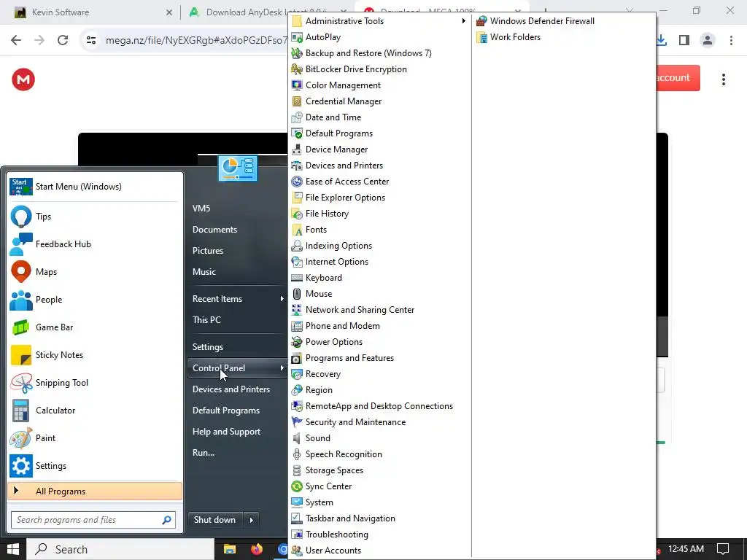Viewport: 747px width, 560px height.
Task: Click the user picture tile
Action: point(238,168)
